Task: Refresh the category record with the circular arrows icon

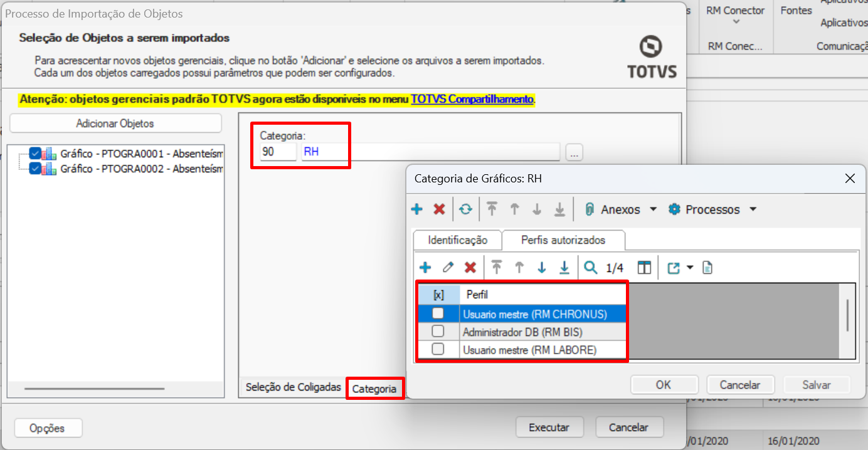Action: (465, 209)
